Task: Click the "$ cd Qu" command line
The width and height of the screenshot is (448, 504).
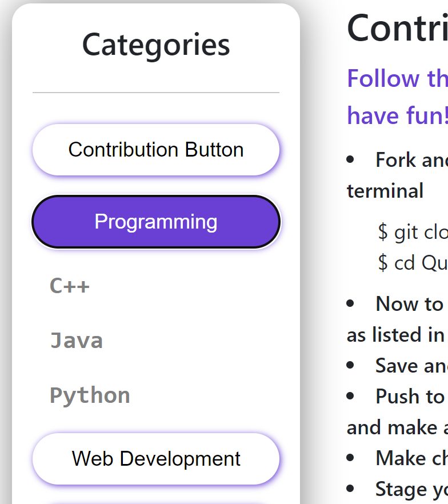Action: click(x=413, y=262)
